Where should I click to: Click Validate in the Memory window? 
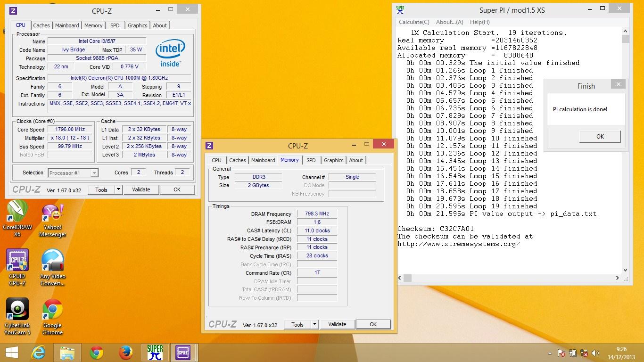[337, 324]
